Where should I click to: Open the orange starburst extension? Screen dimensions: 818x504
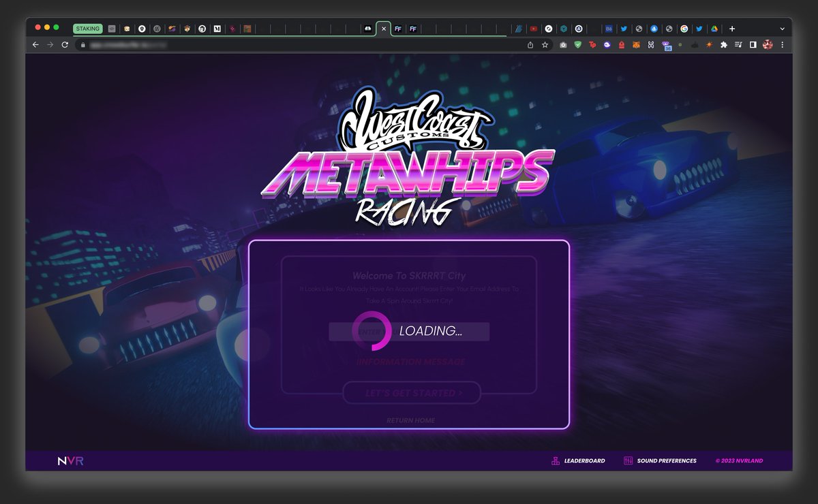(x=709, y=44)
